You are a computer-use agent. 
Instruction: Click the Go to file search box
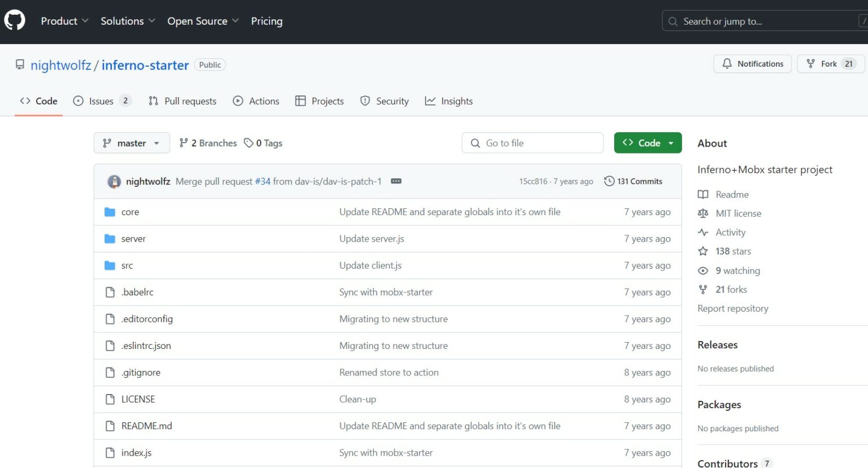pyautogui.click(x=532, y=143)
